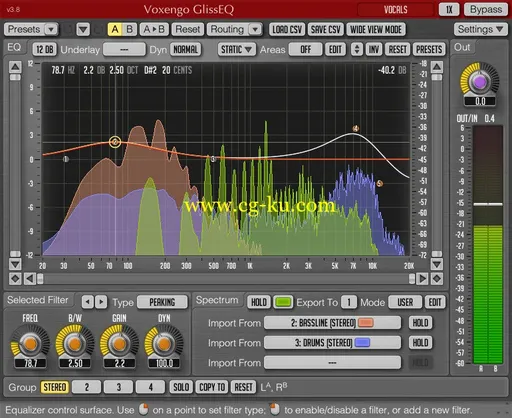
Task: Click the right spectrum range up arrow
Action: click(x=437, y=67)
